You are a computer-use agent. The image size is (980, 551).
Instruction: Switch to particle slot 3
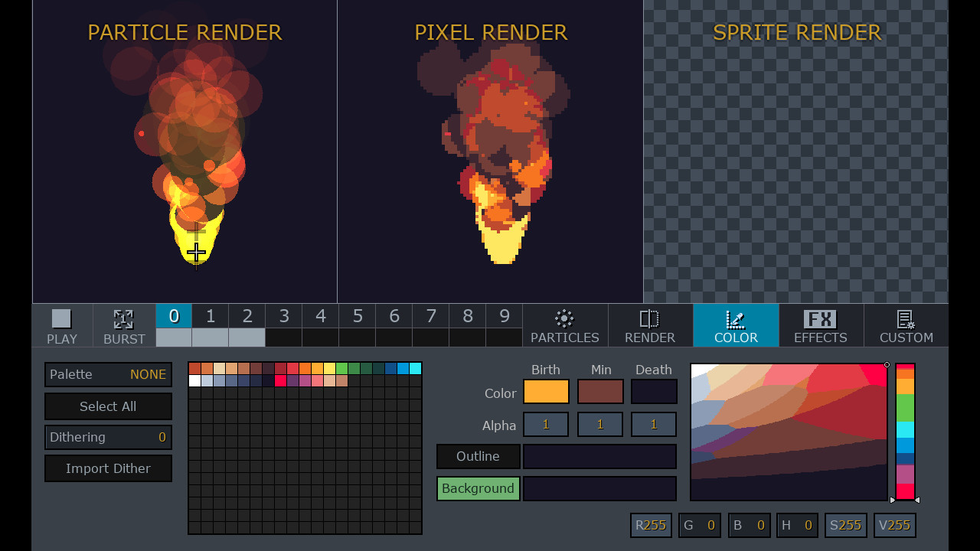coord(284,315)
